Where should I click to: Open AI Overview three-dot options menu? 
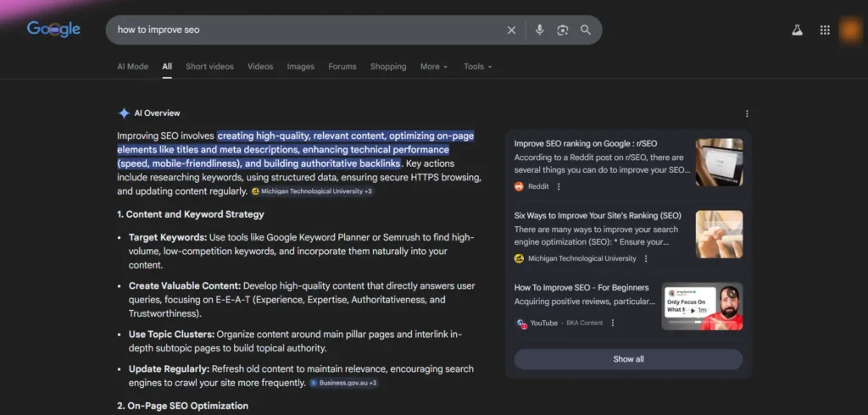tap(747, 113)
